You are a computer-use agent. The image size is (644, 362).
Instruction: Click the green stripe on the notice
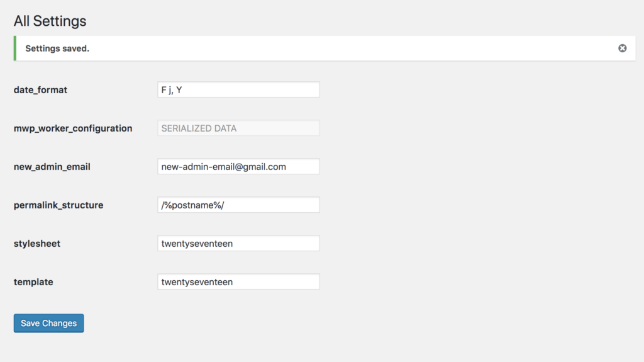[14, 48]
